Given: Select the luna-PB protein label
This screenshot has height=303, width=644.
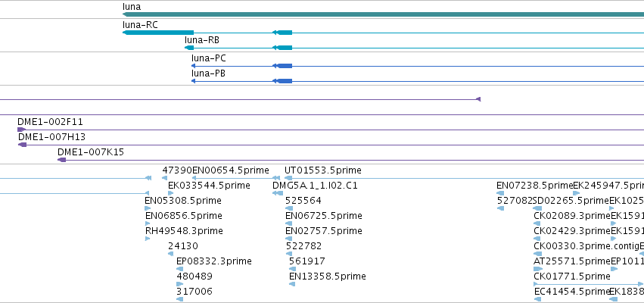Looking at the screenshot, I should tap(208, 73).
